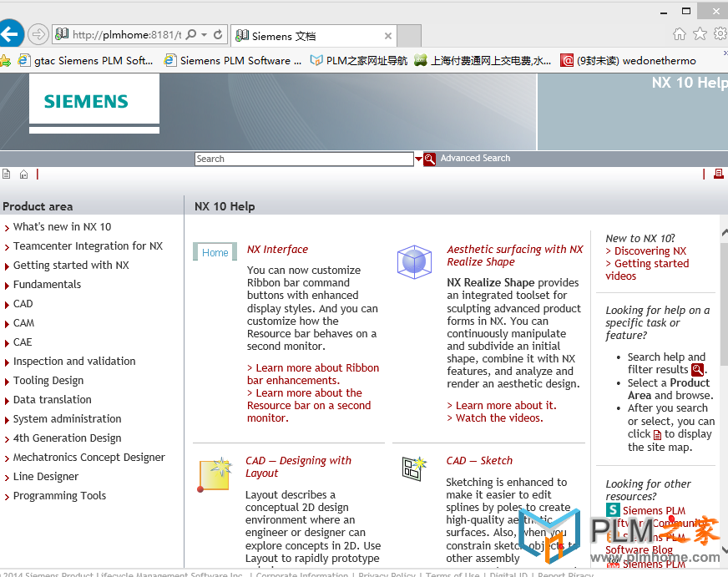The image size is (728, 577).
Task: Click the Layout yellow square icon
Action: pos(215,474)
